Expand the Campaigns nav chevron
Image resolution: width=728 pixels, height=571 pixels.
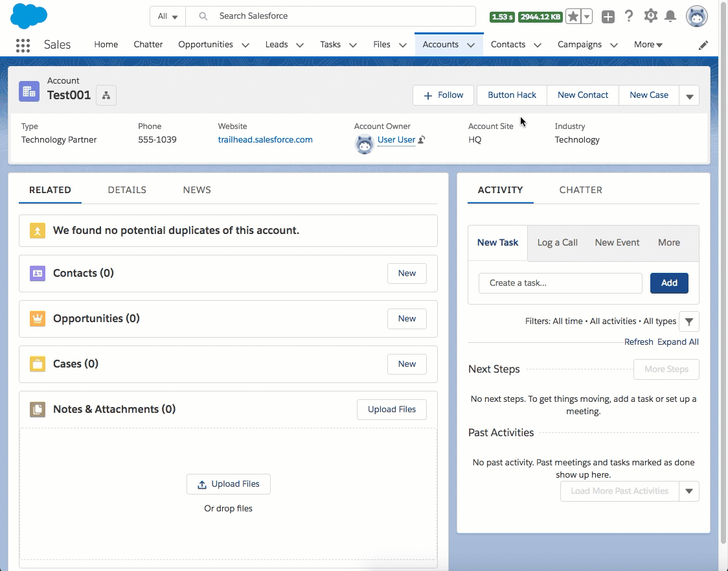[614, 45]
